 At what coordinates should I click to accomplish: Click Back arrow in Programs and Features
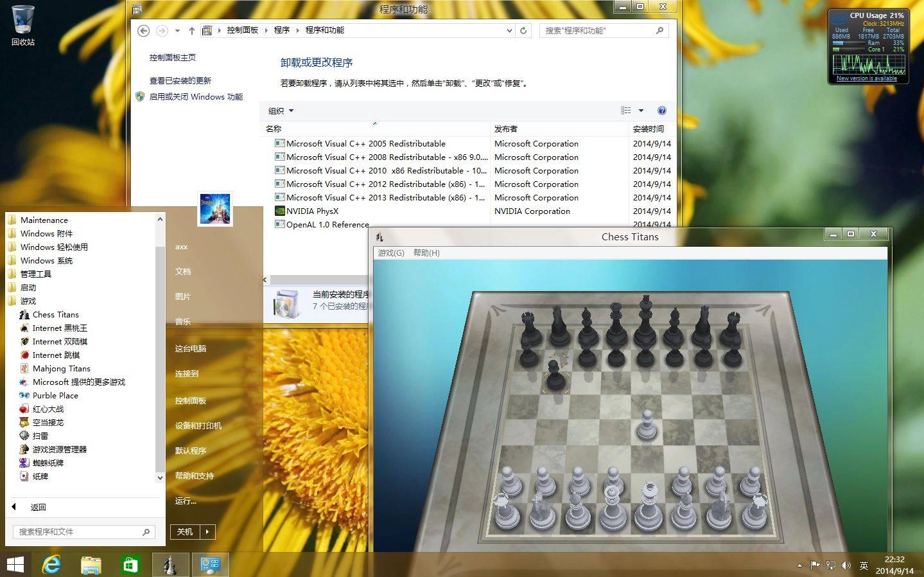pos(144,30)
